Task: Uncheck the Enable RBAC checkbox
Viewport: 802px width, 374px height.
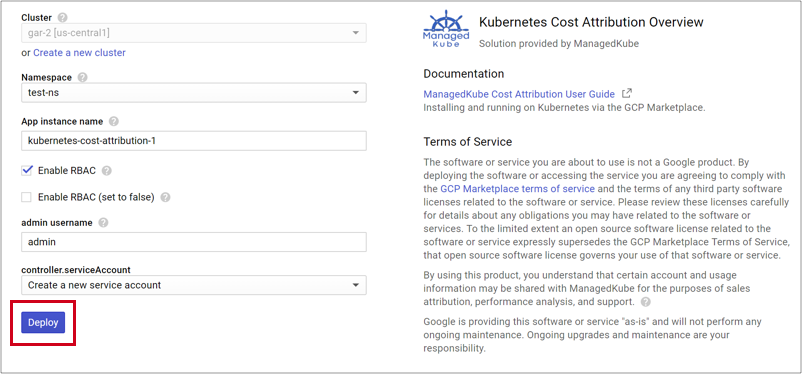Action: (27, 170)
